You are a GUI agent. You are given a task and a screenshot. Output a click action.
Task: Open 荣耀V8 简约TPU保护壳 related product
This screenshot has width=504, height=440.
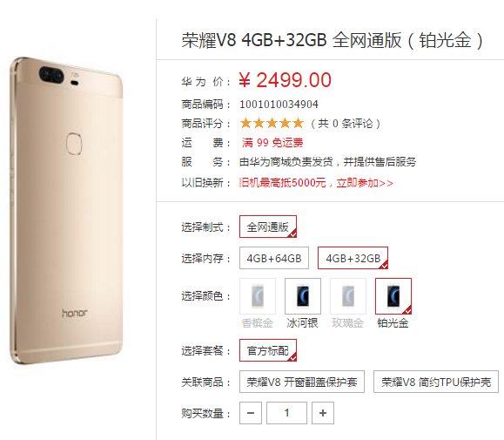(x=436, y=382)
